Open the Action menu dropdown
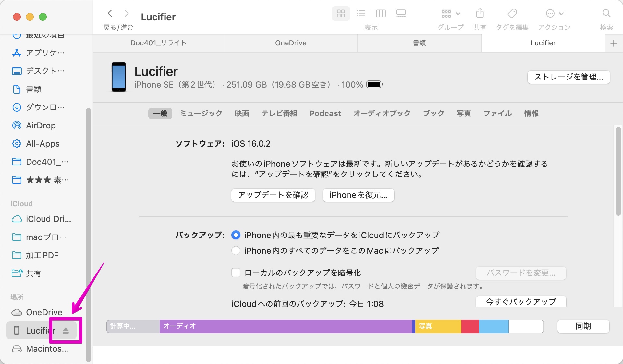Screen dimensions: 623x364 click(x=555, y=13)
